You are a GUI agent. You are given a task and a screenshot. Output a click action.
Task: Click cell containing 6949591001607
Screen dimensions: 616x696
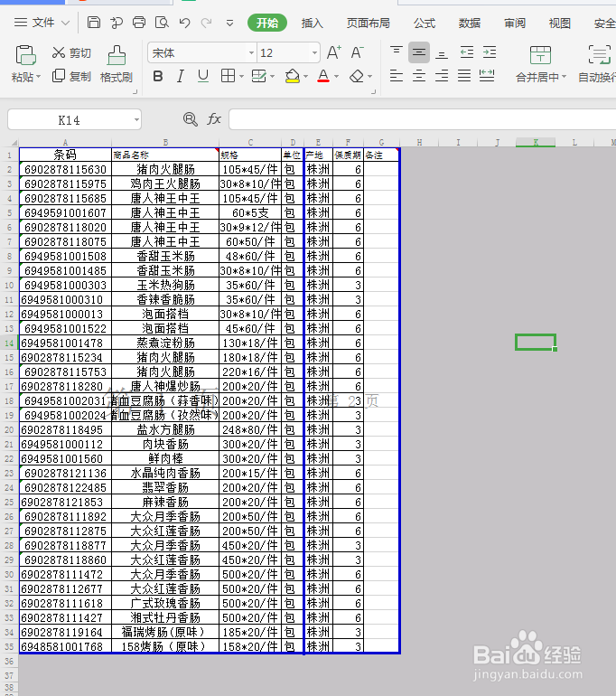(65, 212)
